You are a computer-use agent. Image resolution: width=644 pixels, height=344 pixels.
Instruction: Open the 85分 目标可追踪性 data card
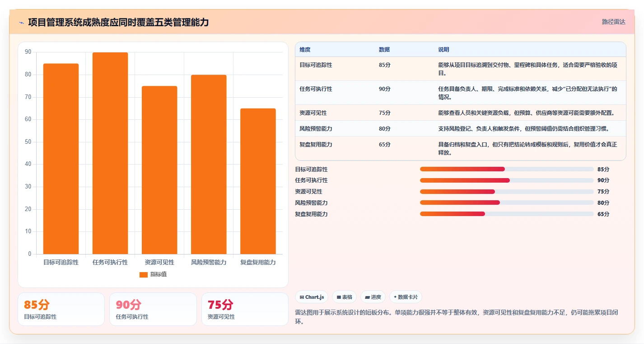61,309
